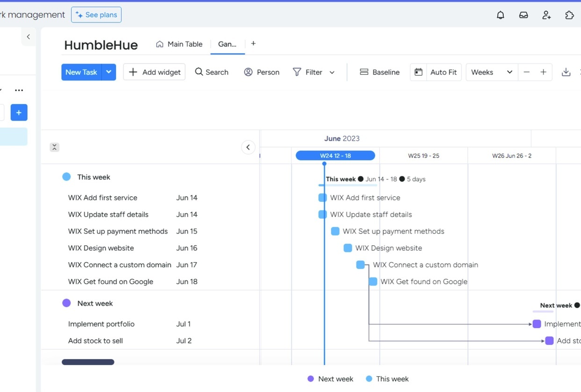Open WIX Add first service row
Screen dimensions: 581x392
click(103, 198)
